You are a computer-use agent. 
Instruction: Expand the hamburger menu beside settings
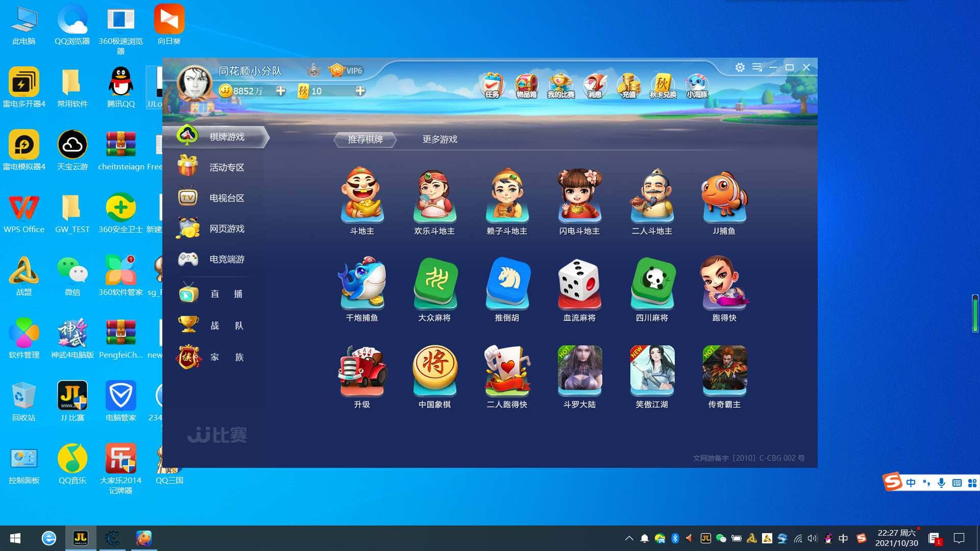coord(757,67)
